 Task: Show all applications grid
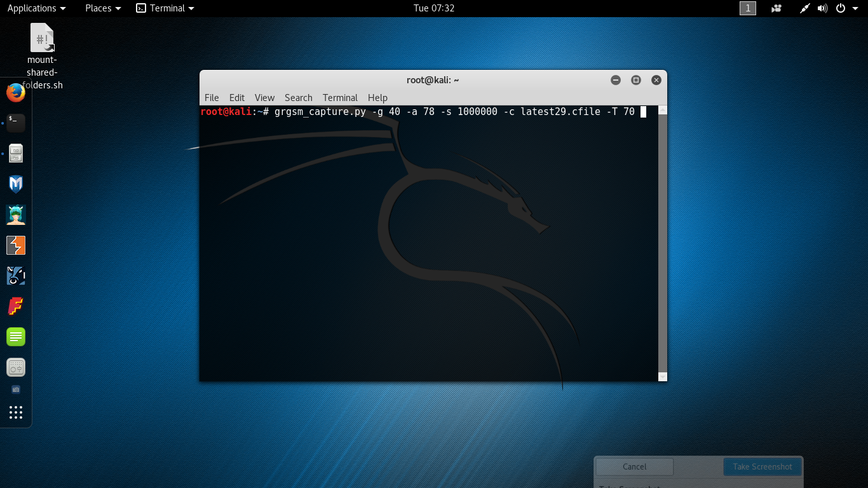pos(16,412)
